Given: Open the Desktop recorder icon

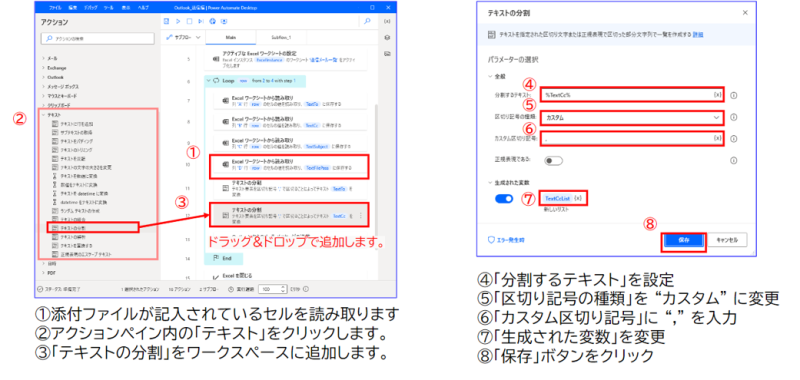Looking at the screenshot, I should [224, 21].
